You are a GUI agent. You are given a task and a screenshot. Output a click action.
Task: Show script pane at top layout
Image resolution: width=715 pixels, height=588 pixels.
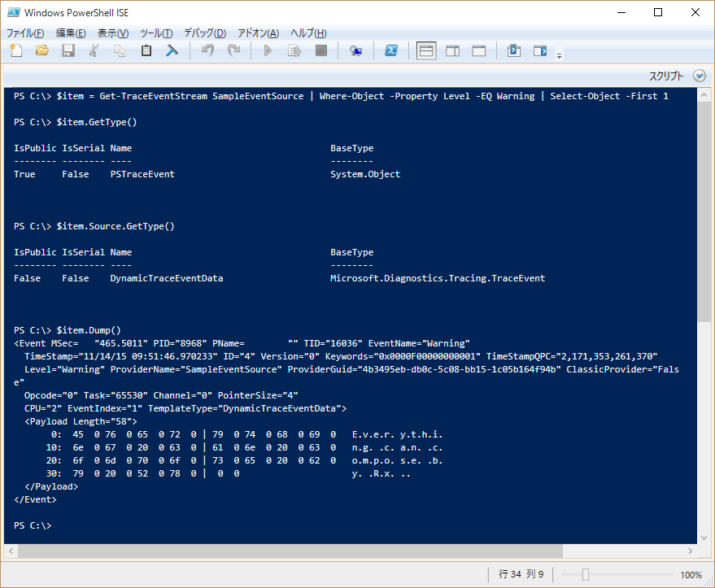pos(426,50)
